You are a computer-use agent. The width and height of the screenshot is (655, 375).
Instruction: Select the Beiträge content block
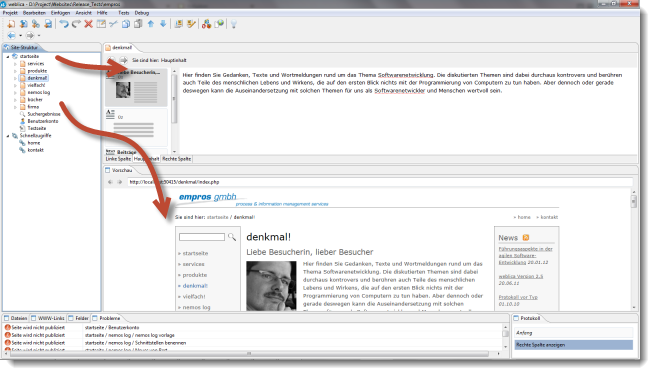point(137,152)
